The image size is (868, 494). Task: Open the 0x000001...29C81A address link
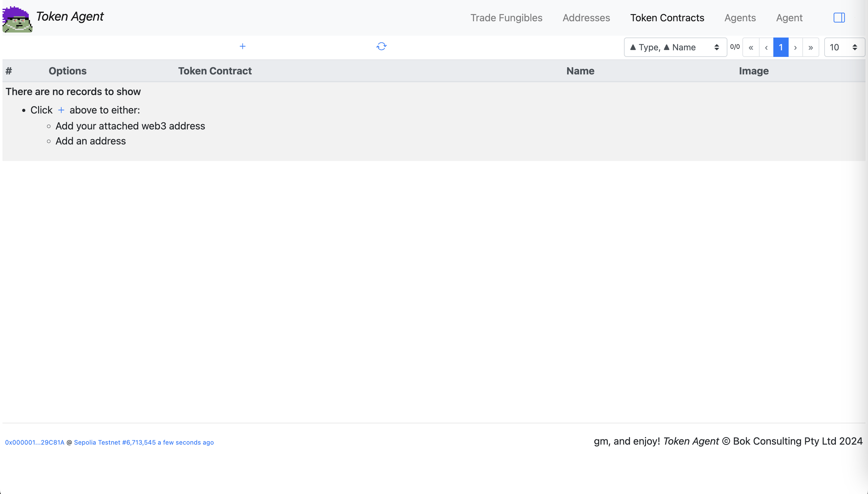(35, 442)
